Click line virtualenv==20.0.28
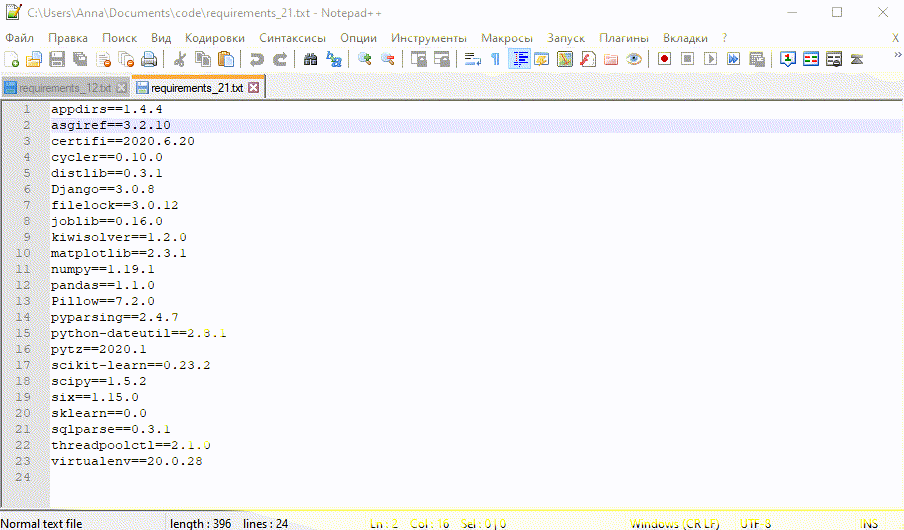Viewport: 904px width, 530px height. point(126,461)
